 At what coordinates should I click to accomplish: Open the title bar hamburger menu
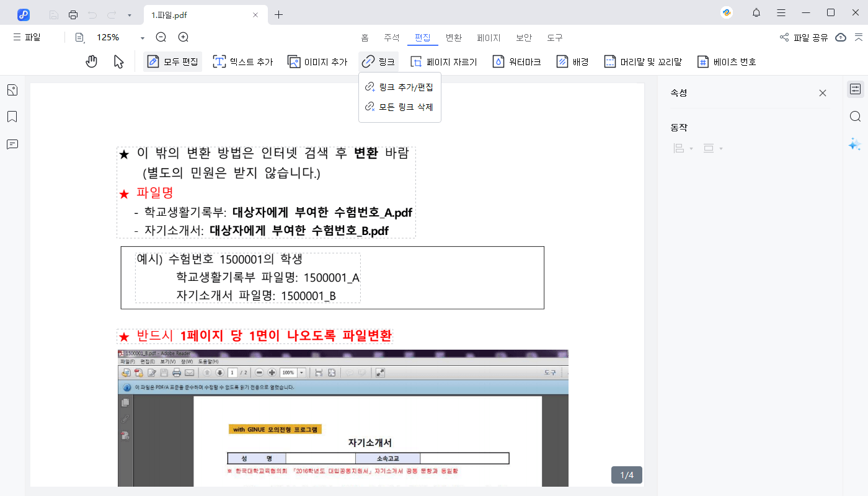coord(781,12)
